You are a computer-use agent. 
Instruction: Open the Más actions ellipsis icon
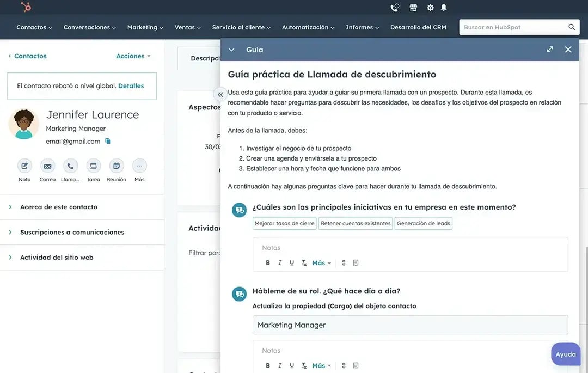point(139,166)
